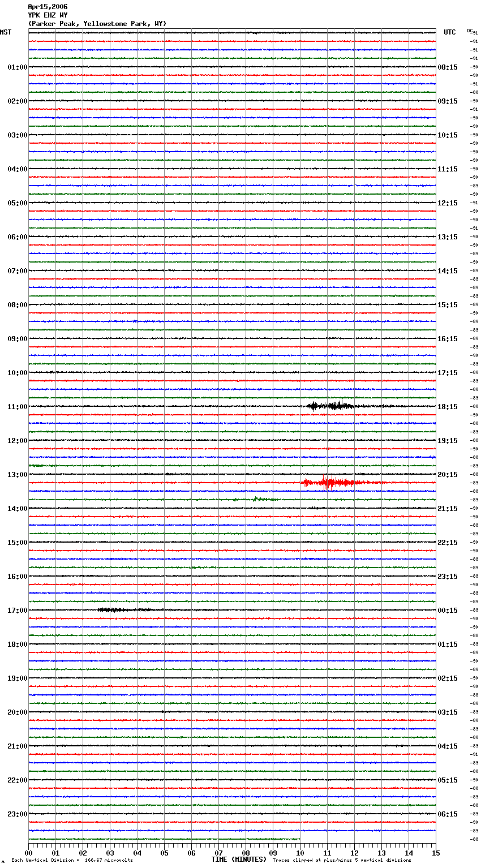
Task: Click the 19:00 MST hour label
Action: coord(17,678)
